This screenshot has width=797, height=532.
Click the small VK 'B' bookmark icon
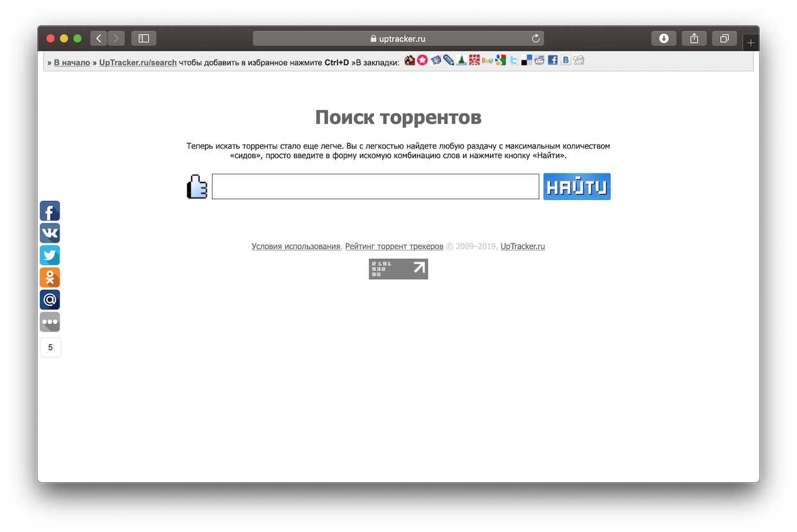[566, 60]
